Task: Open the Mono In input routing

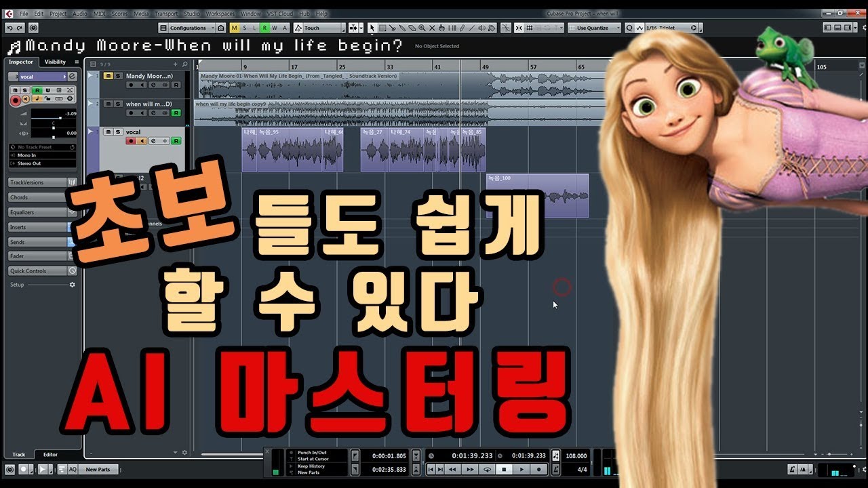Action: pos(42,155)
